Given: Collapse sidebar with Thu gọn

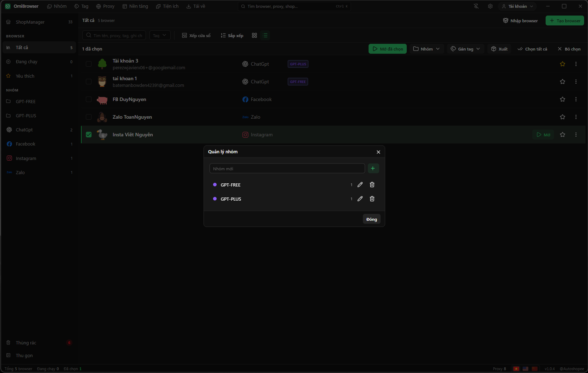Looking at the screenshot, I should click(39, 355).
